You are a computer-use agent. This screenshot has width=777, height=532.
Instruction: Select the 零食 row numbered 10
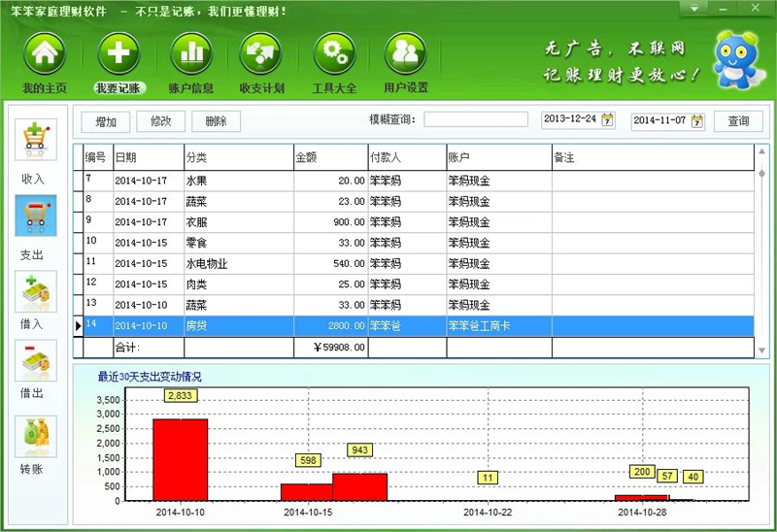point(419,244)
